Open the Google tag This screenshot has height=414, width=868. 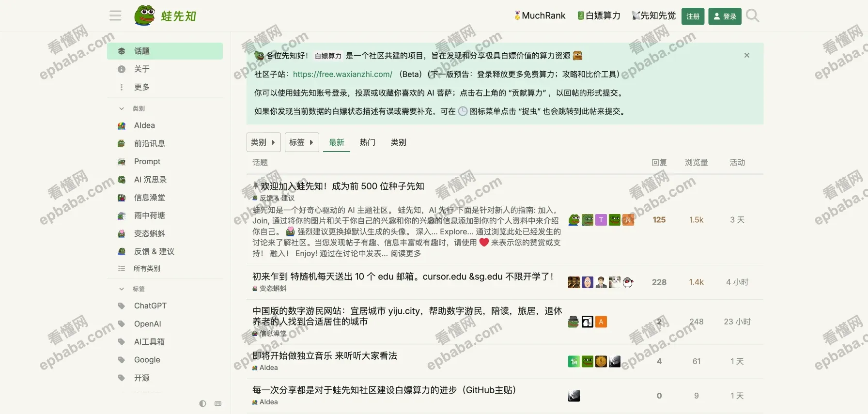[165, 359]
